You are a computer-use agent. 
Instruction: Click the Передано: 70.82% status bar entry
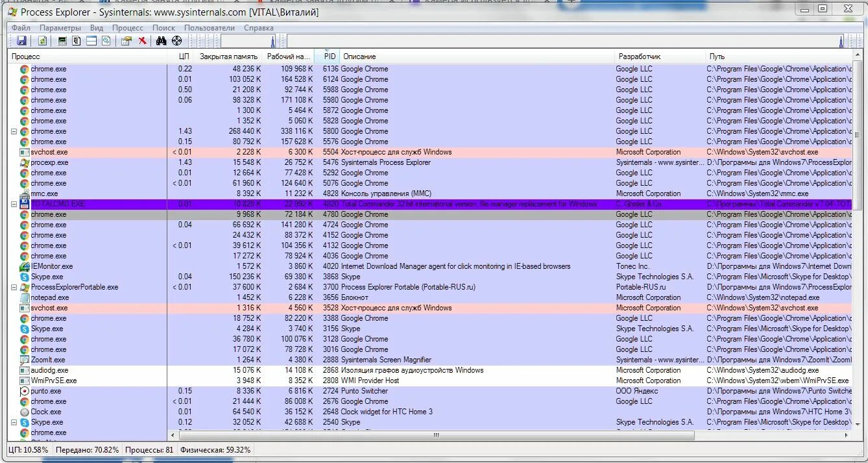(88, 449)
